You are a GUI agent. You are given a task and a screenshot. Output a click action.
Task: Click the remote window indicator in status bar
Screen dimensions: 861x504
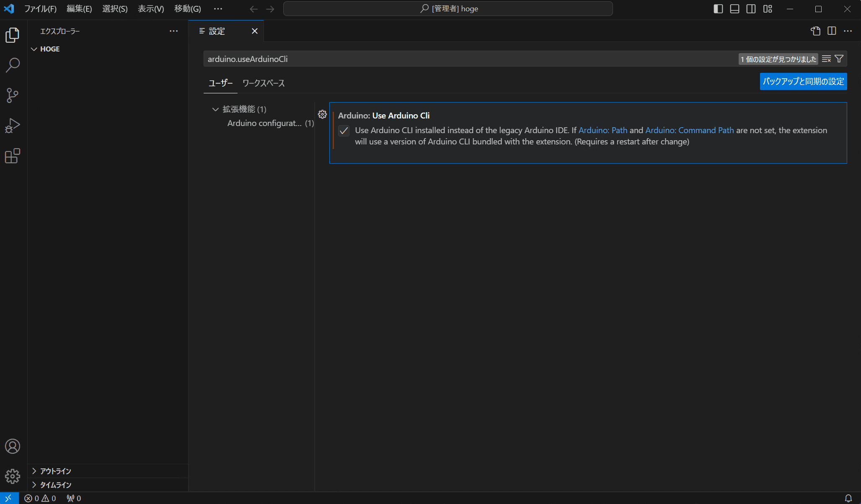click(x=9, y=498)
